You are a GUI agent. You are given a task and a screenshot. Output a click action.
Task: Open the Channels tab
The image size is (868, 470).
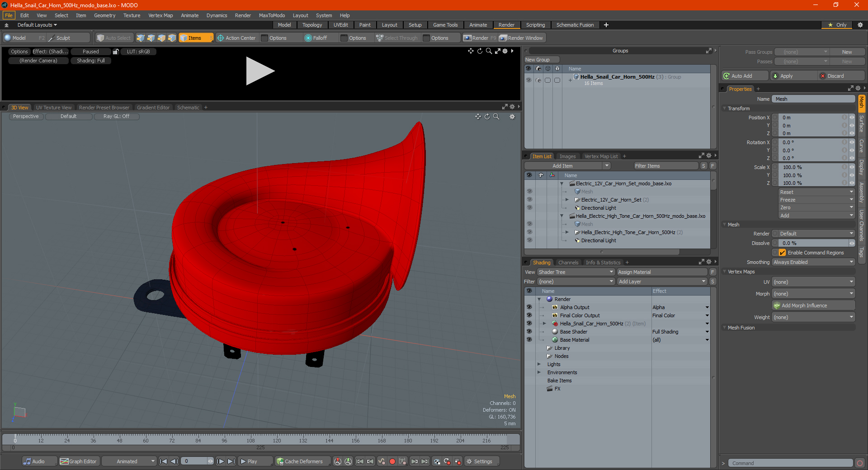tap(568, 263)
